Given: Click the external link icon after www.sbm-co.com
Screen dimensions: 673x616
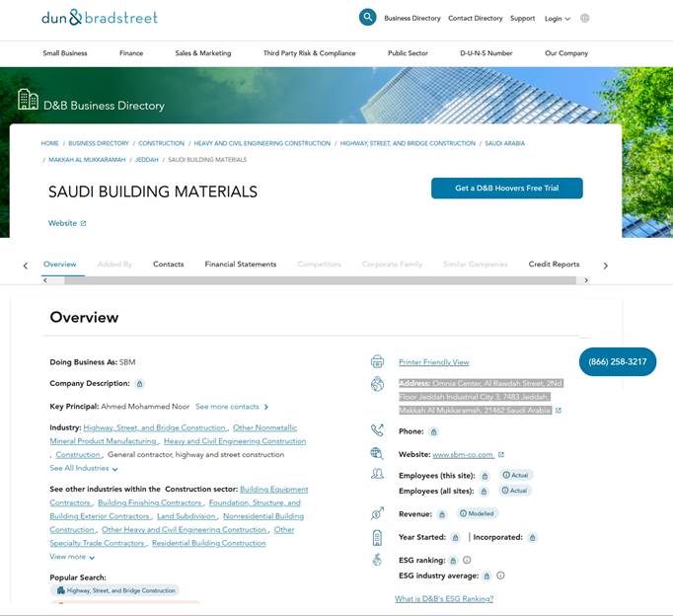Looking at the screenshot, I should coord(501,454).
